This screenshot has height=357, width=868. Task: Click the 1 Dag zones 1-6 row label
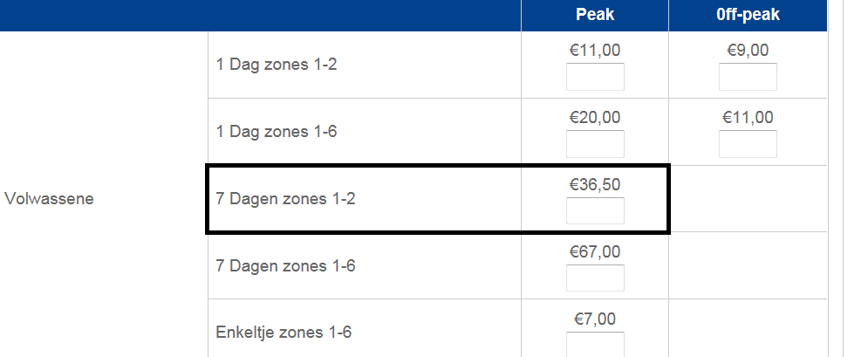click(x=277, y=132)
